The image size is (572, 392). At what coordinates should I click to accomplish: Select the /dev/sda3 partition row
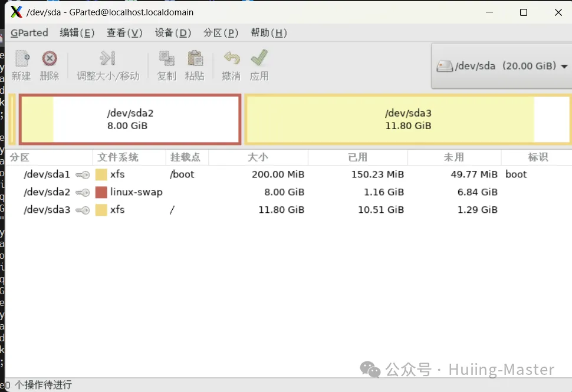click(x=288, y=210)
